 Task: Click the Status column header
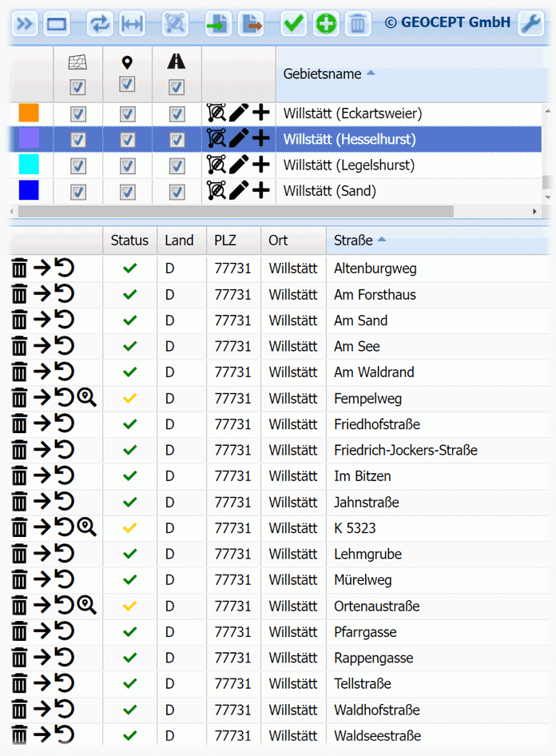(x=129, y=241)
